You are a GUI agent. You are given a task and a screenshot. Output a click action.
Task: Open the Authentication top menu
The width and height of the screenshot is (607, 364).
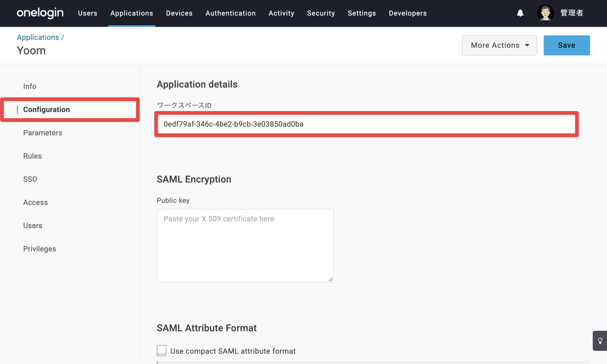(x=231, y=13)
